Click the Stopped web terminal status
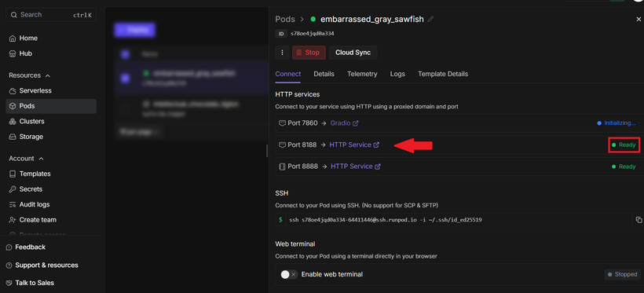This screenshot has width=644, height=293. (x=623, y=274)
